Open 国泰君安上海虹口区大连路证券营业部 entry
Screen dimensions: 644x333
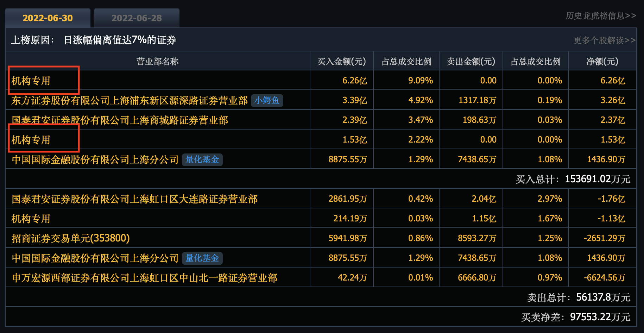pos(134,199)
